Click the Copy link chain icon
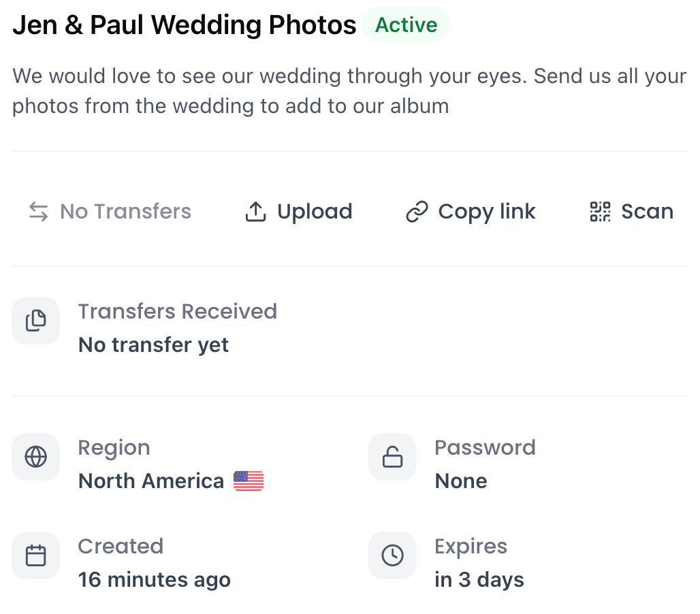The image size is (700, 614). click(417, 211)
